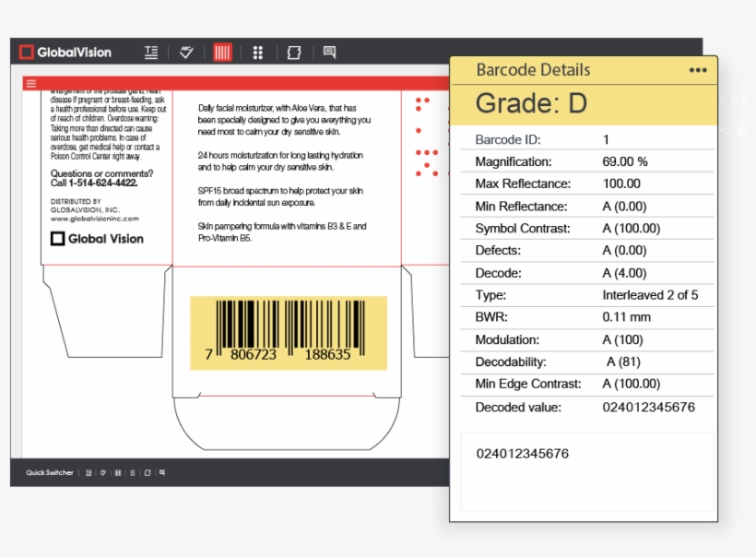
Task: Select Defects value A (0.00)
Action: click(624, 250)
